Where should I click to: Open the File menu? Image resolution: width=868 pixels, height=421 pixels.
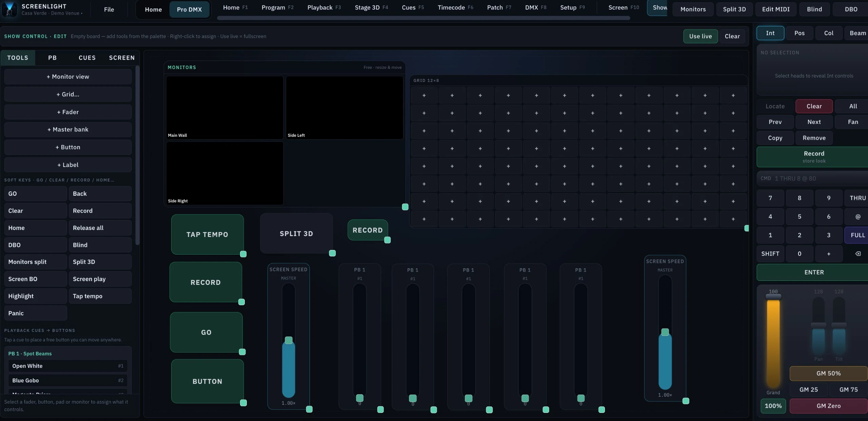pyautogui.click(x=109, y=9)
